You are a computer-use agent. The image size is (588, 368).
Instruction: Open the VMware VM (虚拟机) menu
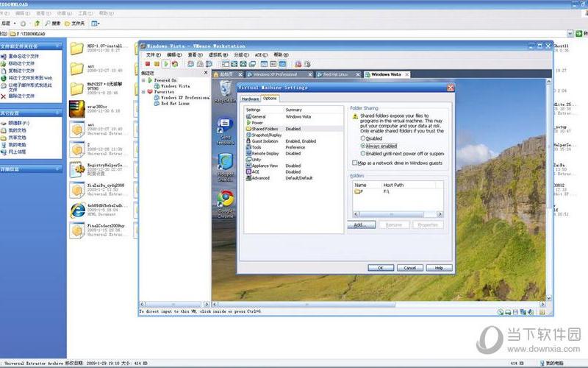pos(218,54)
